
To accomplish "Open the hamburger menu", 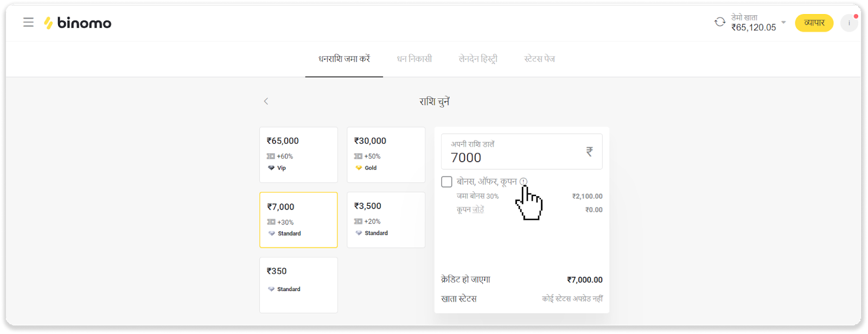I will point(28,22).
